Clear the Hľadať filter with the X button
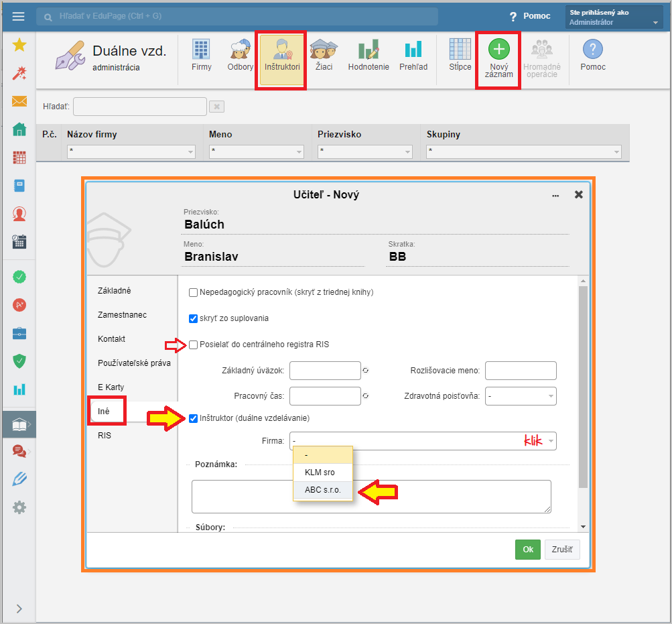The width and height of the screenshot is (672, 624). (217, 107)
